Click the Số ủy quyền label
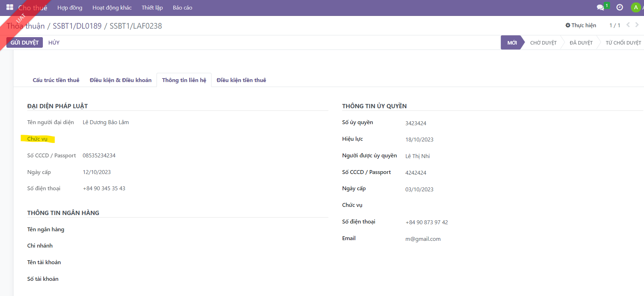Viewport: 644px width, 296px height. click(x=357, y=122)
